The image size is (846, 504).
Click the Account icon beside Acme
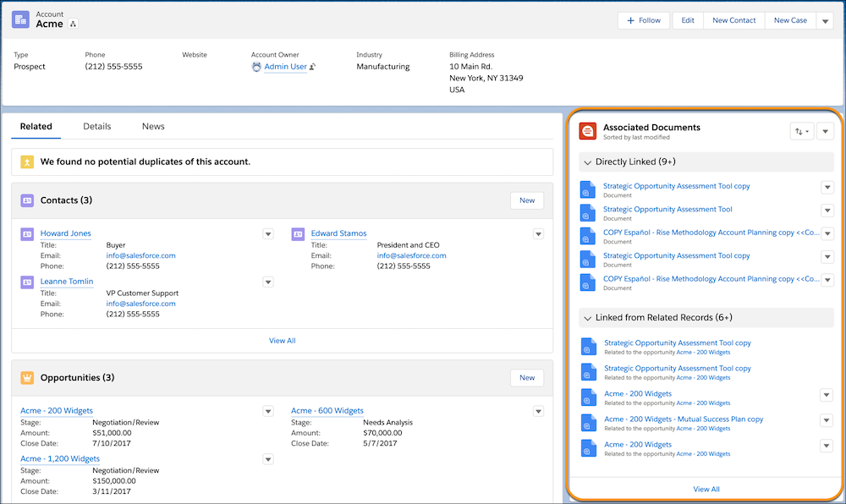pos(19,19)
